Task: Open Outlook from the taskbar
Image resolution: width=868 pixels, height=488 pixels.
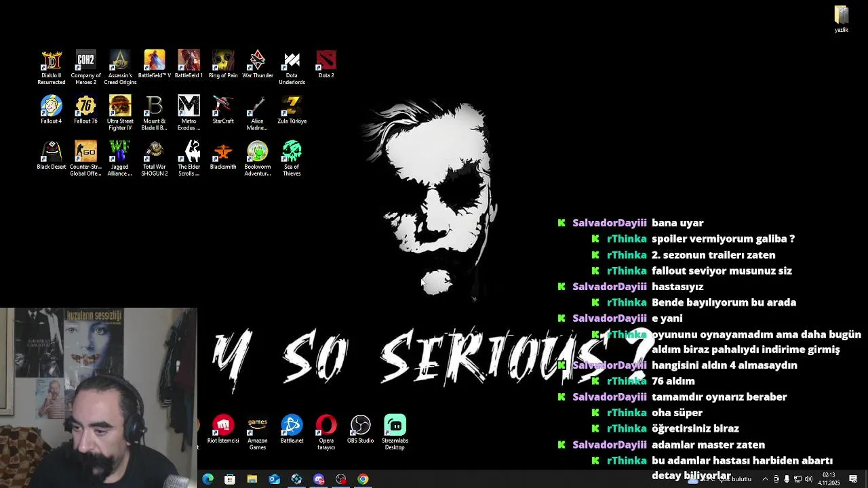Action: (x=274, y=479)
